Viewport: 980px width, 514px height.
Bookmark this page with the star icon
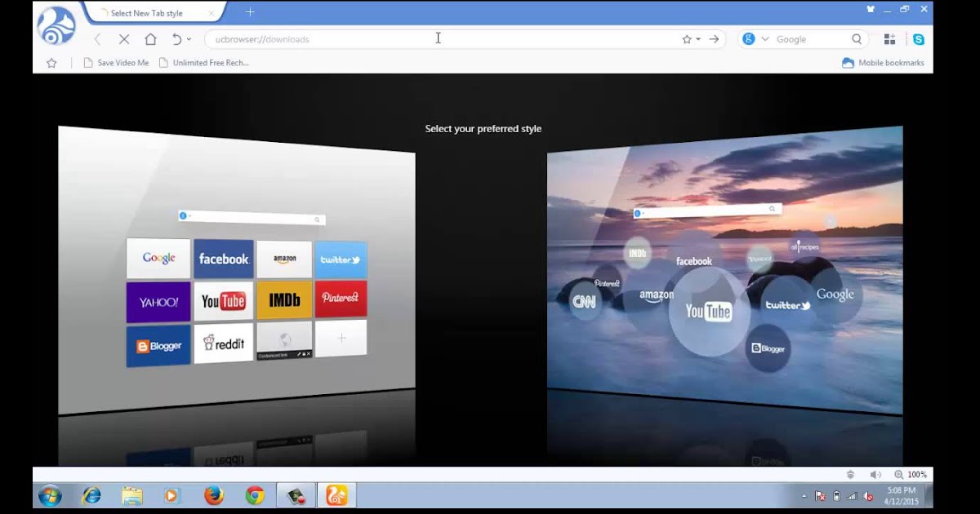click(x=687, y=39)
